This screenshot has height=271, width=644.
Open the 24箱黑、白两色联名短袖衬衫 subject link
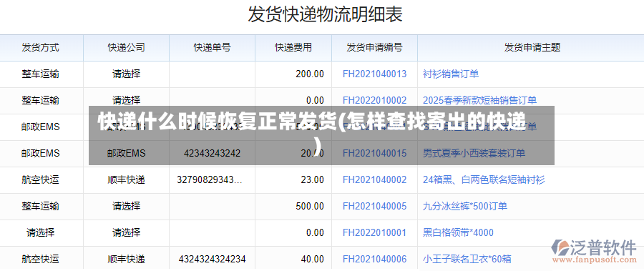484,179
